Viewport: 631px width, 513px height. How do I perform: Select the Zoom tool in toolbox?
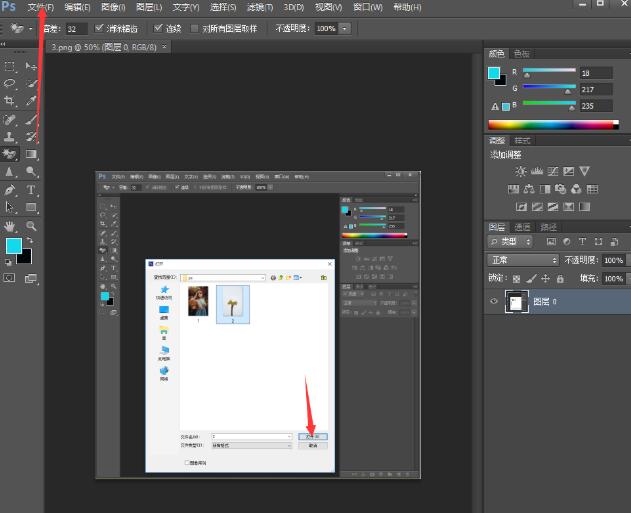click(31, 226)
